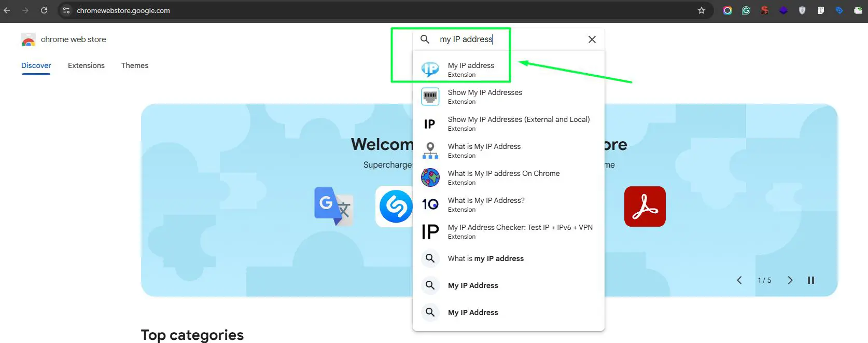Switch to the Extensions tab
This screenshot has width=868, height=343.
click(86, 65)
